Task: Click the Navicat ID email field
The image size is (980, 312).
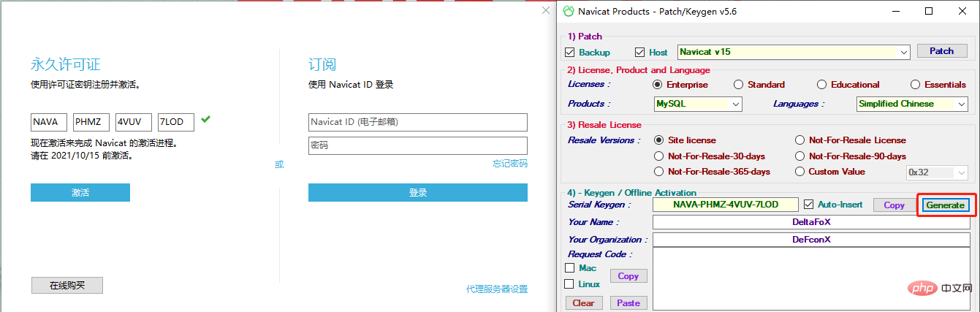Action: (418, 122)
